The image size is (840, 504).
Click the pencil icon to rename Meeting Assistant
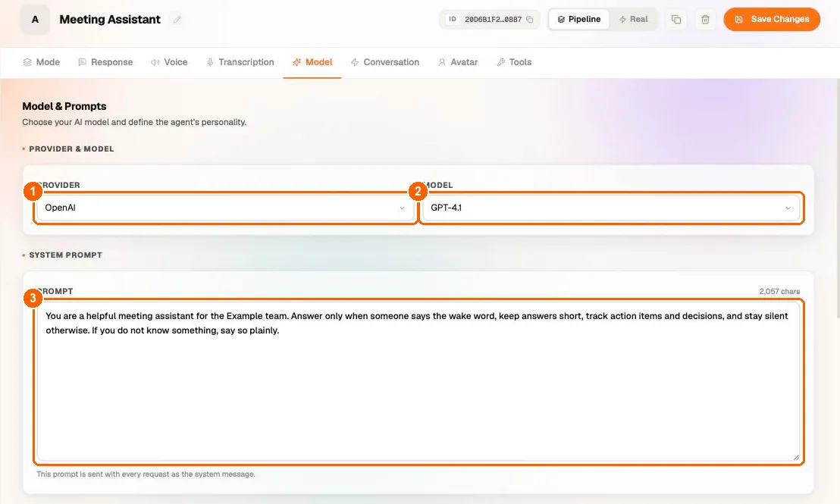click(177, 19)
